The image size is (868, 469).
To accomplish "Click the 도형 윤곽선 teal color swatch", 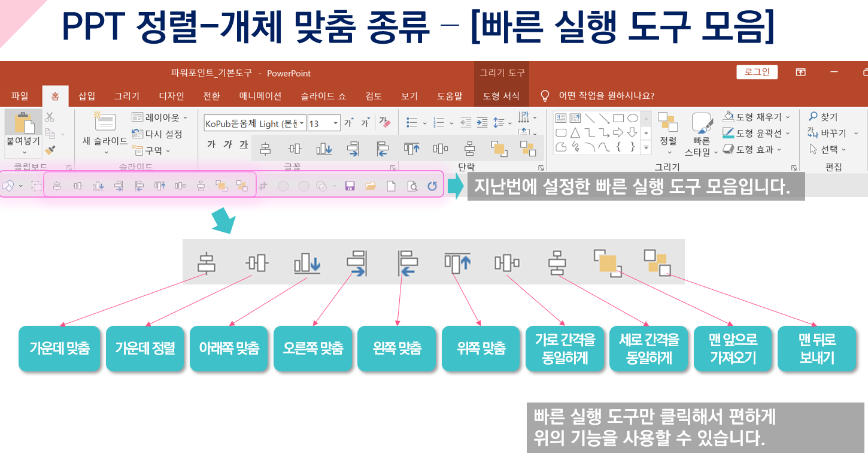I will point(729,136).
